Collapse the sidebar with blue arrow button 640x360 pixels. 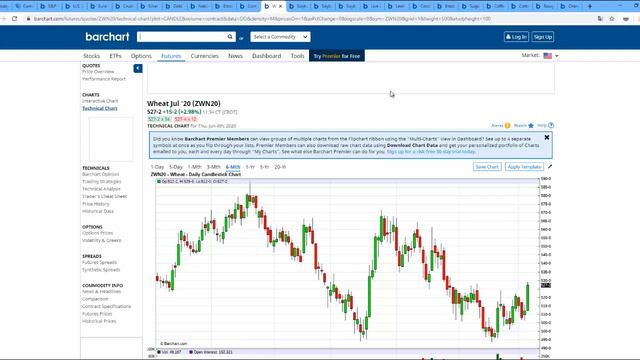click(138, 68)
